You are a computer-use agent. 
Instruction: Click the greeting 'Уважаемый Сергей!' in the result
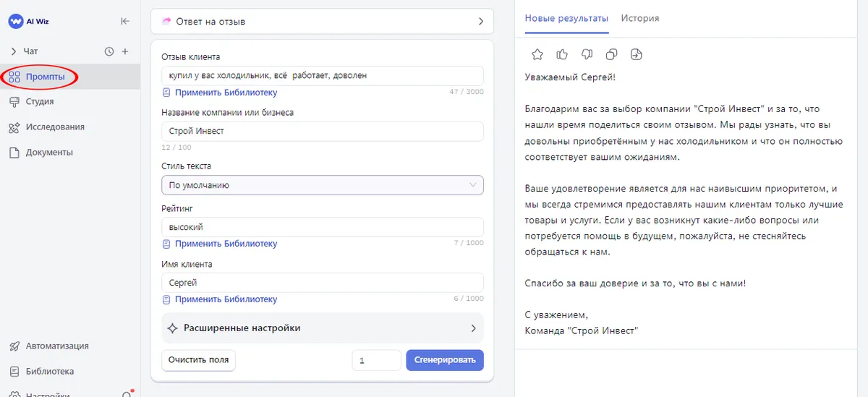[570, 77]
